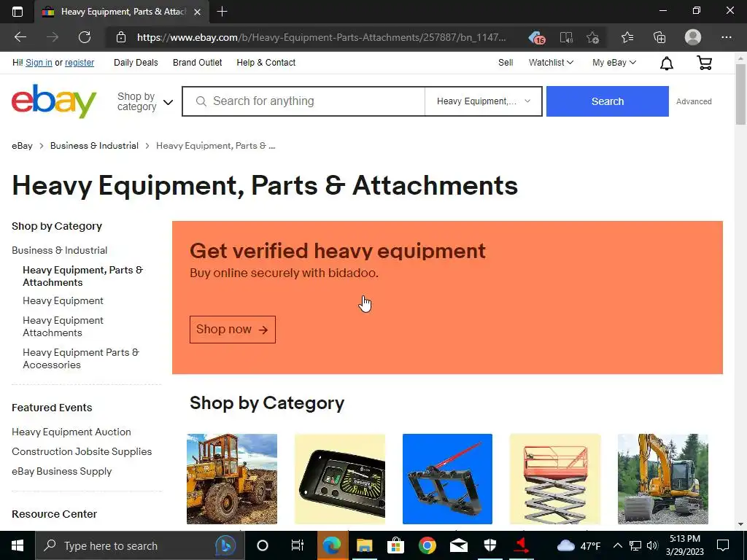Open Windows Security shield icon
The height and width of the screenshot is (560, 747).
coord(490,545)
